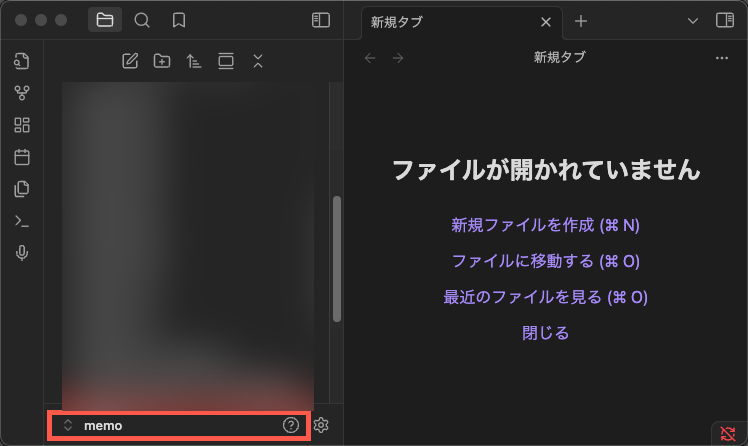Open settings gear icon
748x446 pixels.
[x=321, y=425]
